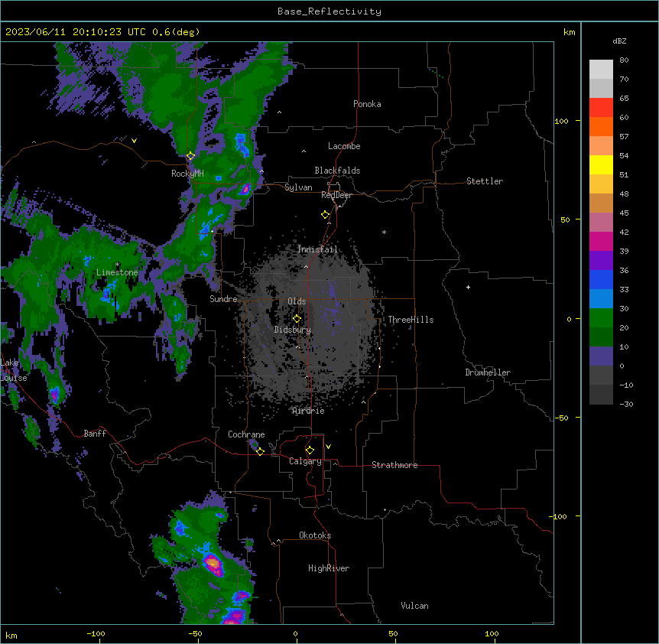Viewport: 659px width, 644px height.
Task: Click the Innisfail city label
Action: pyautogui.click(x=317, y=249)
